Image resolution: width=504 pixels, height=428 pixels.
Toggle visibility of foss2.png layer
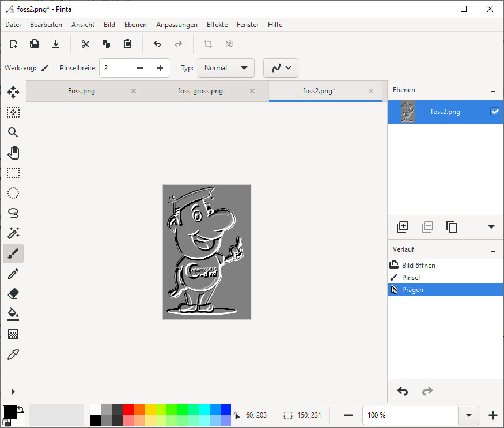coord(495,112)
